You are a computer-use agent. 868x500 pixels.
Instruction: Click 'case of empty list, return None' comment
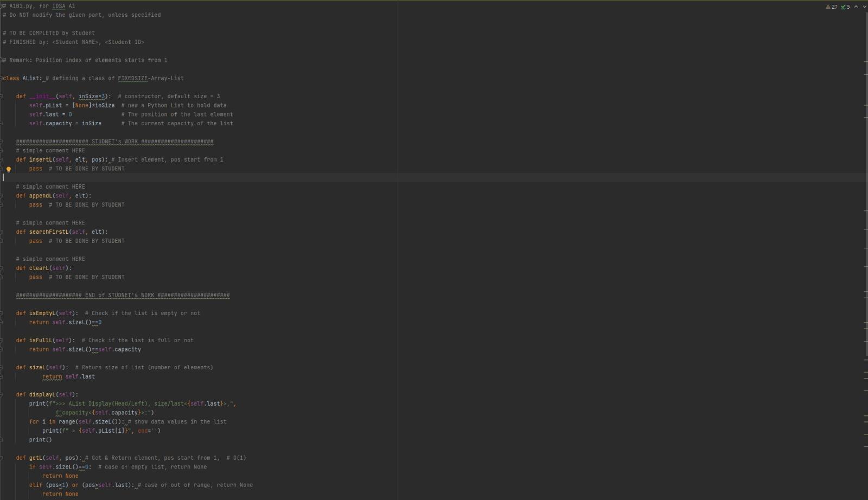[x=152, y=467]
